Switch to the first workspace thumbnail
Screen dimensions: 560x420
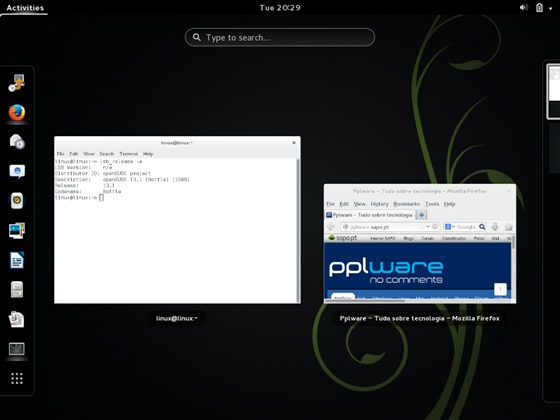coord(554,91)
